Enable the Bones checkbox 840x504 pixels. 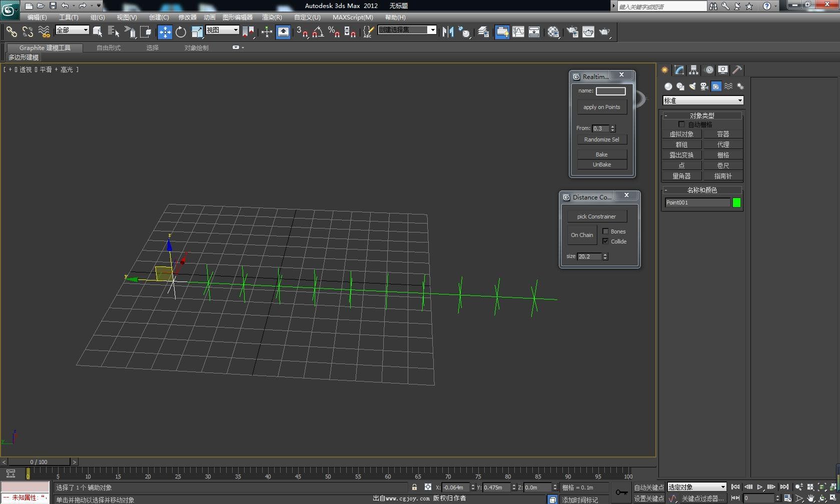(x=605, y=231)
